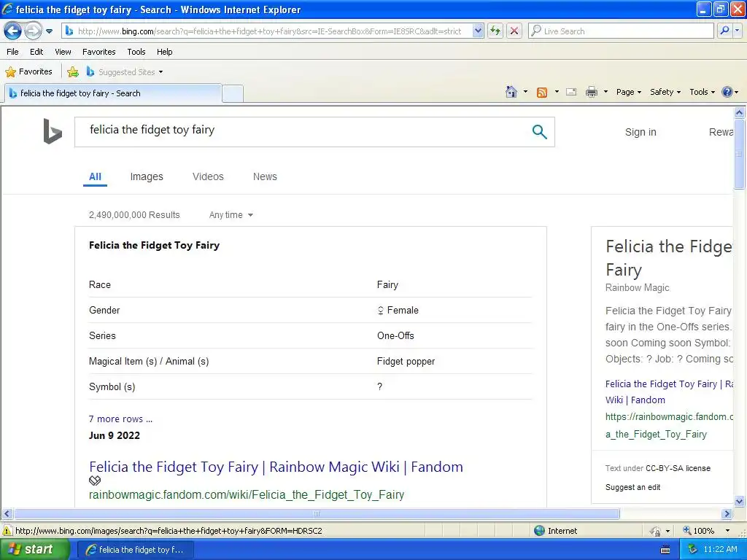The width and height of the screenshot is (747, 560).
Task: Click the Print icon
Action: (x=592, y=92)
